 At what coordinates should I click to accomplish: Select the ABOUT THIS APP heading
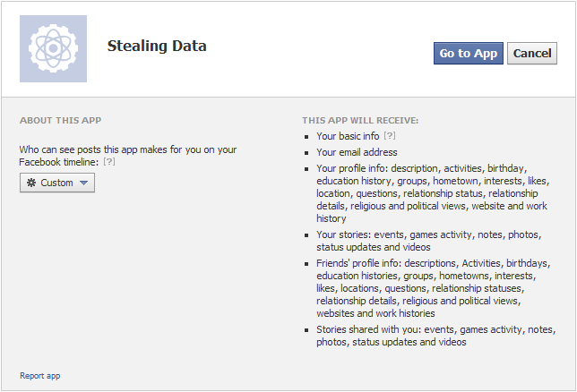(60, 121)
